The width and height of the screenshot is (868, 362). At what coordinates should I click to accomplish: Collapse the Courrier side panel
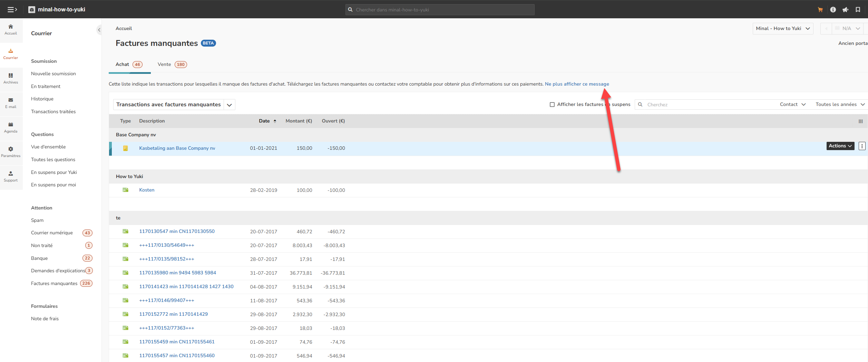99,30
